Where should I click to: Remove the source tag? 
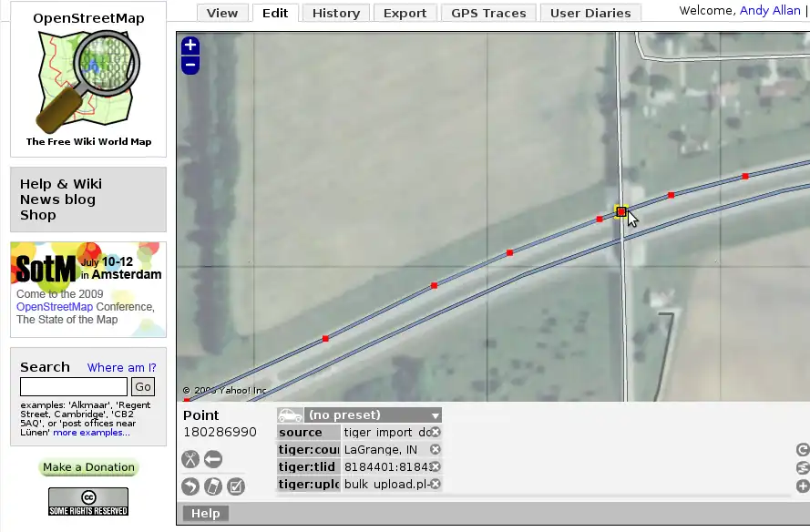(x=436, y=433)
